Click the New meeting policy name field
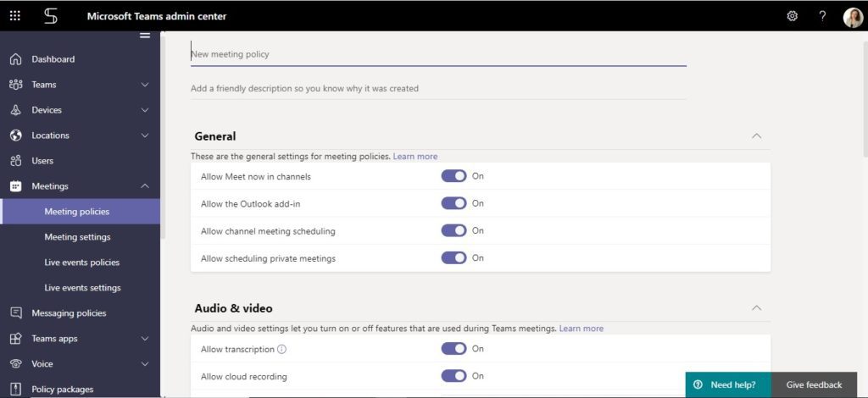This screenshot has width=868, height=398. (x=438, y=54)
